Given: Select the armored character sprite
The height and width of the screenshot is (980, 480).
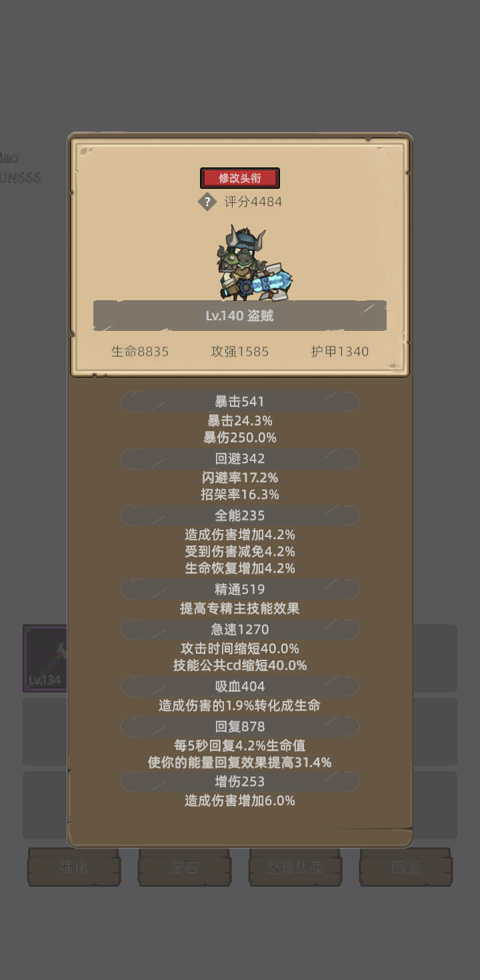Looking at the screenshot, I should click(x=252, y=264).
